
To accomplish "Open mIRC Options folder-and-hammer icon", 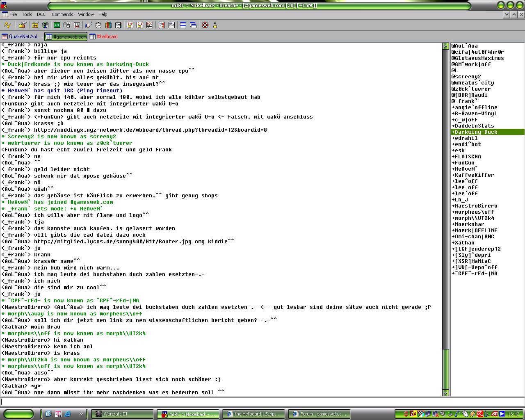I will [x=23, y=25].
